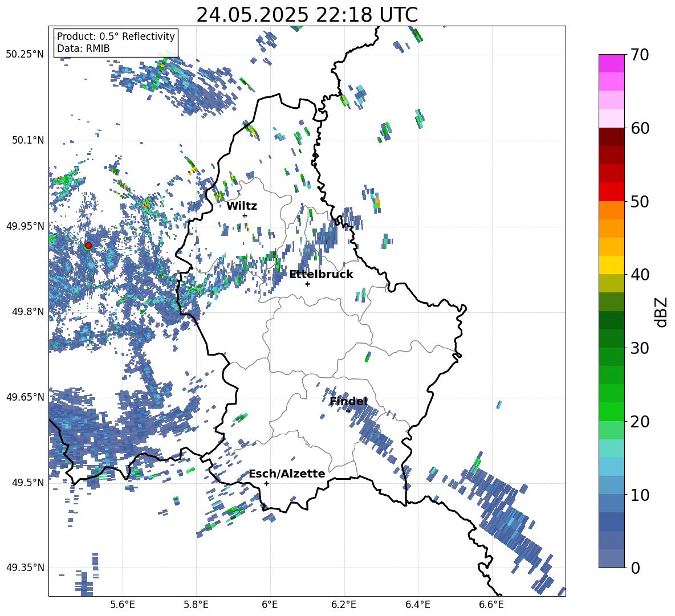Image resolution: width=675 pixels, height=616 pixels.
Task: Pick the yellow colorbar swatch near 40
Action: (x=611, y=265)
